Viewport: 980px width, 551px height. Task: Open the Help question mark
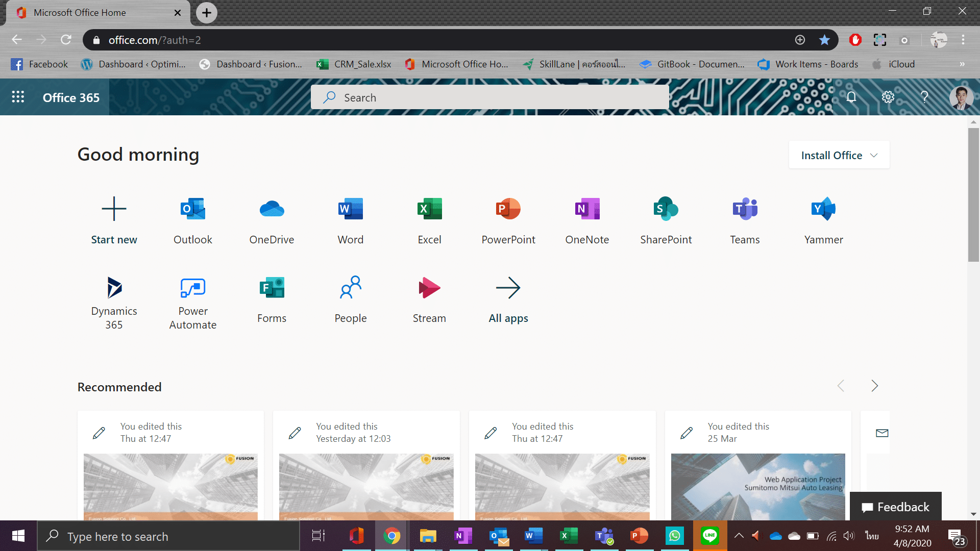[x=924, y=97]
